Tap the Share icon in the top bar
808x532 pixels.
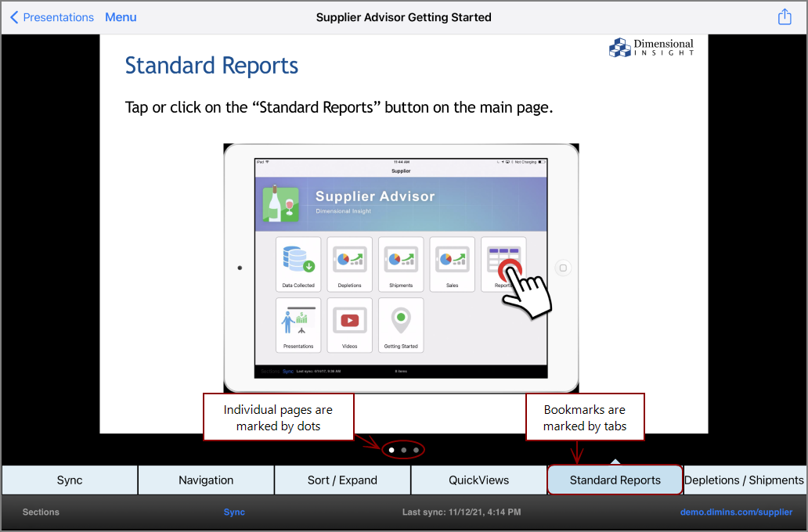[x=785, y=16]
